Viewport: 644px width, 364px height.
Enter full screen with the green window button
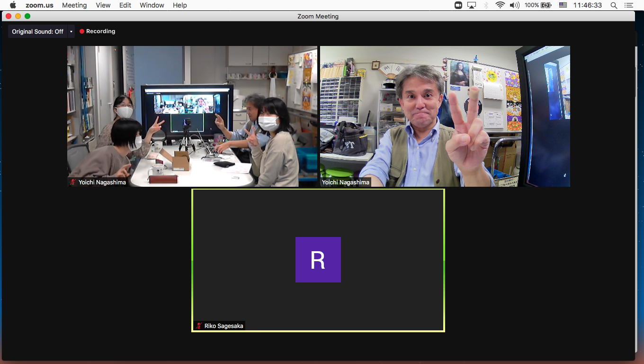(27, 16)
